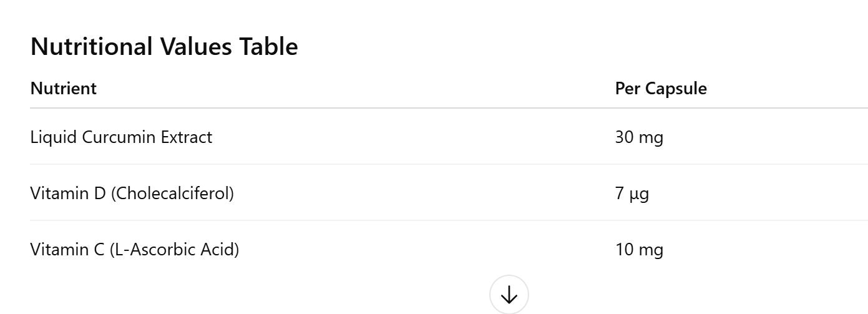Select the Vitamin D row label

[x=132, y=194]
